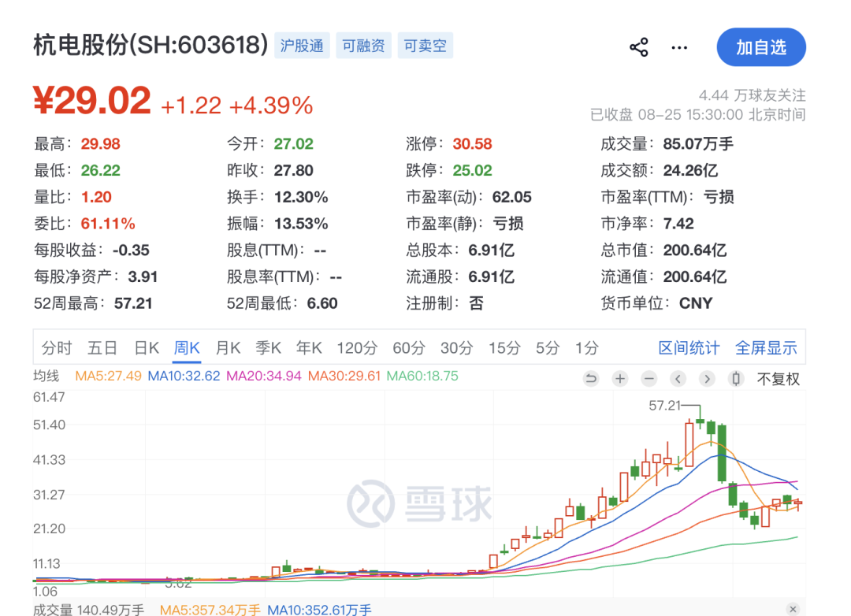Open the 月K tab
The height and width of the screenshot is (616, 851).
[x=228, y=348]
